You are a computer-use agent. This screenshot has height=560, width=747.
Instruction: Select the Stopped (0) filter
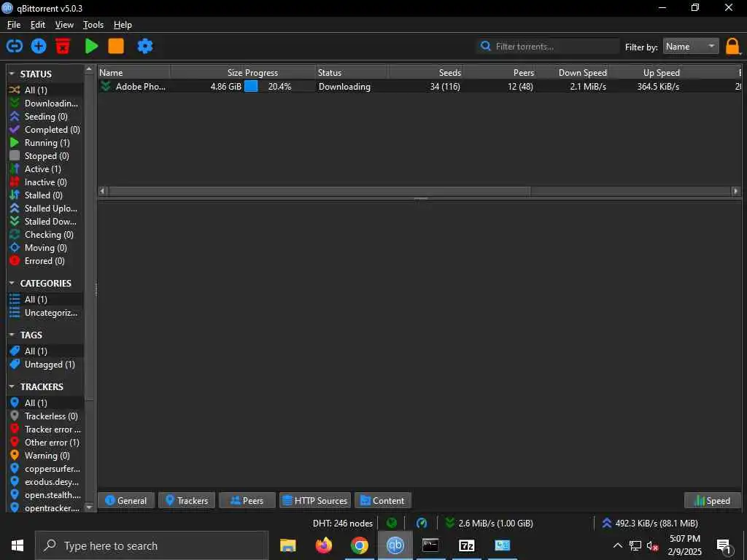pos(45,156)
